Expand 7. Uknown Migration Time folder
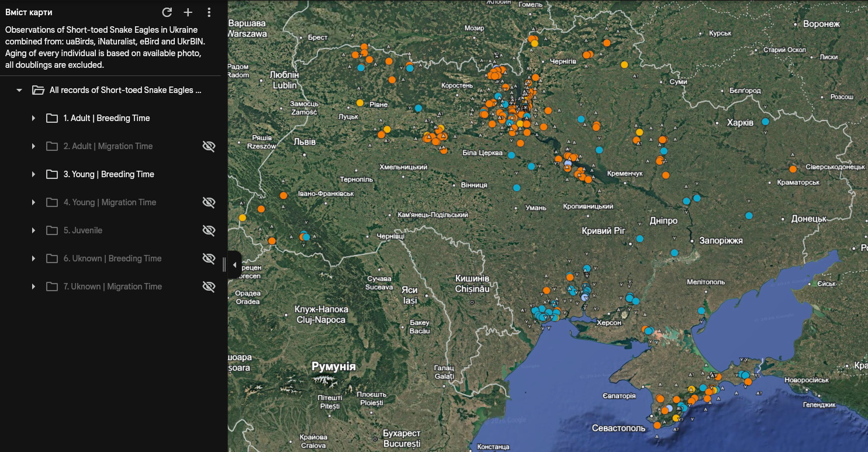Viewport: 868px width, 452px height. [33, 287]
